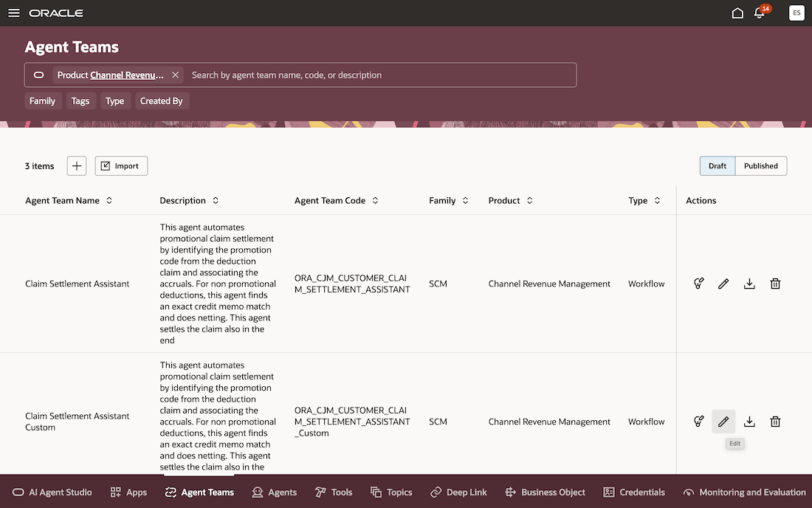Export Claim Settlement Assistant agent team

749,284
